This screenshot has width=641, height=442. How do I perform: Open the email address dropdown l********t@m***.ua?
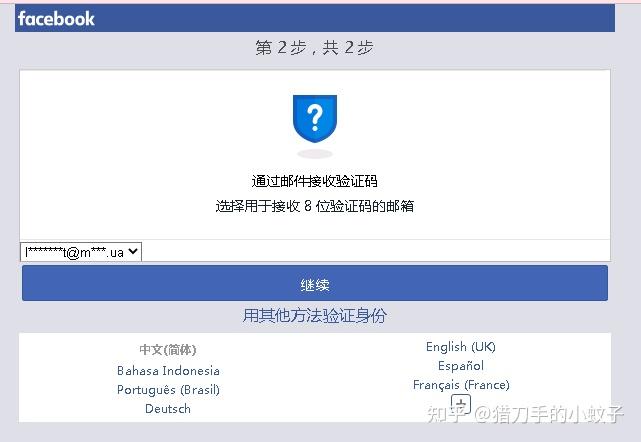click(x=81, y=252)
